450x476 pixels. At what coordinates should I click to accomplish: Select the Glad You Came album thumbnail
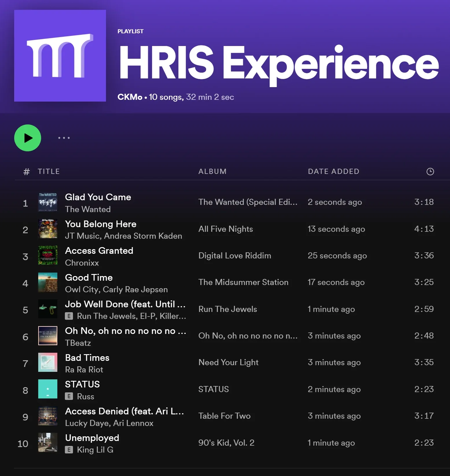click(x=48, y=202)
